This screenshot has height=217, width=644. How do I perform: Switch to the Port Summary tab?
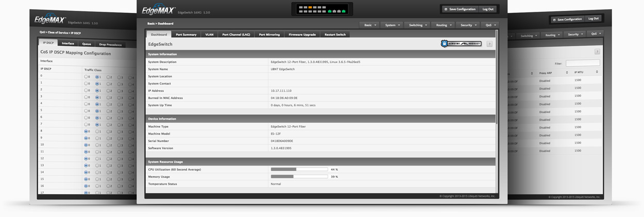point(186,35)
